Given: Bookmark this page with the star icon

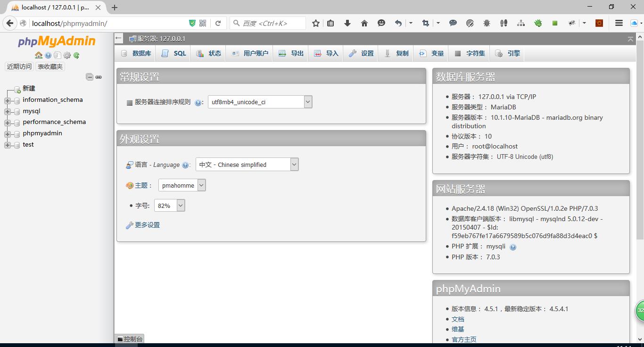Looking at the screenshot, I should click(316, 23).
